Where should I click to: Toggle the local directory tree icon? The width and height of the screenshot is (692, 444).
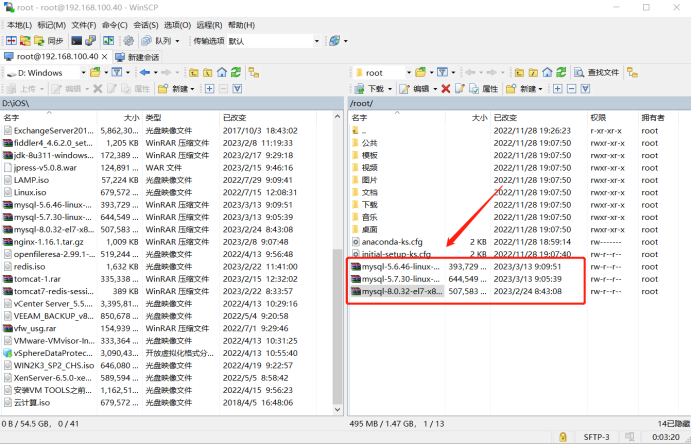(254, 72)
